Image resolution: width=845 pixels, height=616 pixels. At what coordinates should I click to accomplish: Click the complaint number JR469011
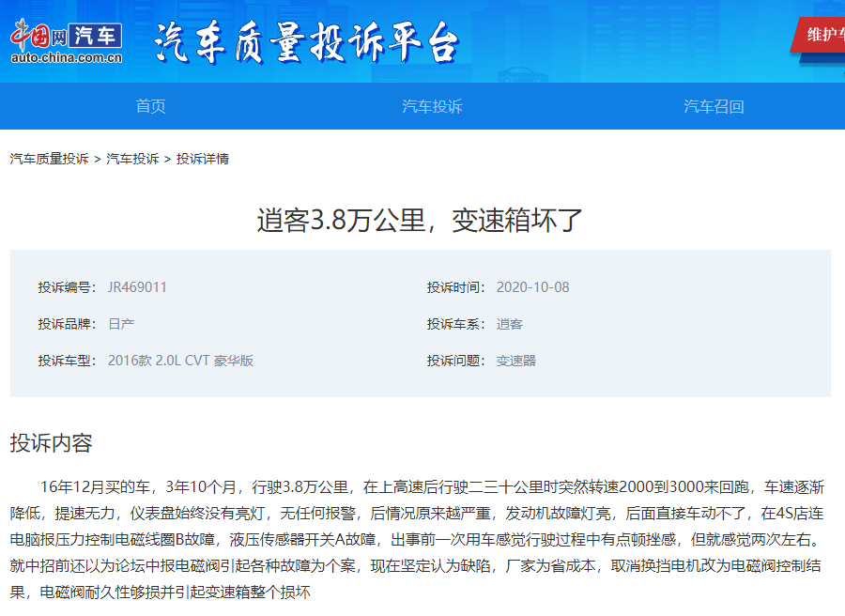[x=137, y=287]
